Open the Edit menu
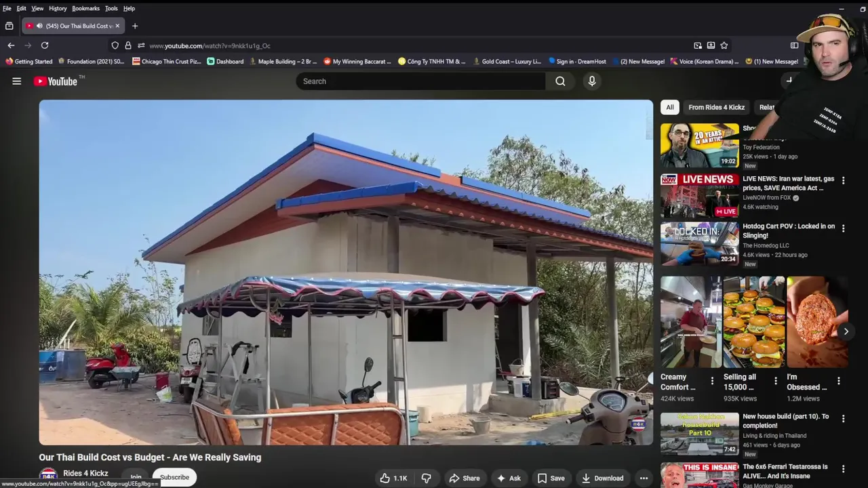The image size is (868, 488). click(x=22, y=8)
